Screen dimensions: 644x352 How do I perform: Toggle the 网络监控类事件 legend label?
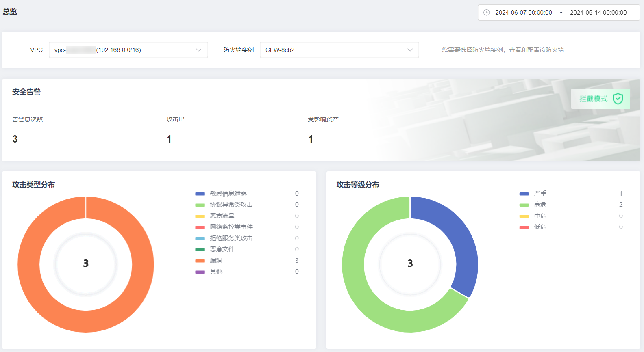coord(231,227)
